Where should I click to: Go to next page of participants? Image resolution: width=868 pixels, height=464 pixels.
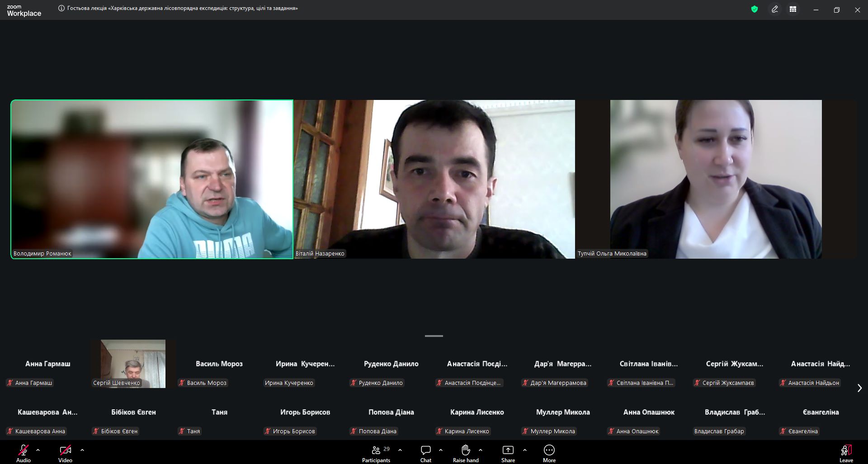click(859, 388)
